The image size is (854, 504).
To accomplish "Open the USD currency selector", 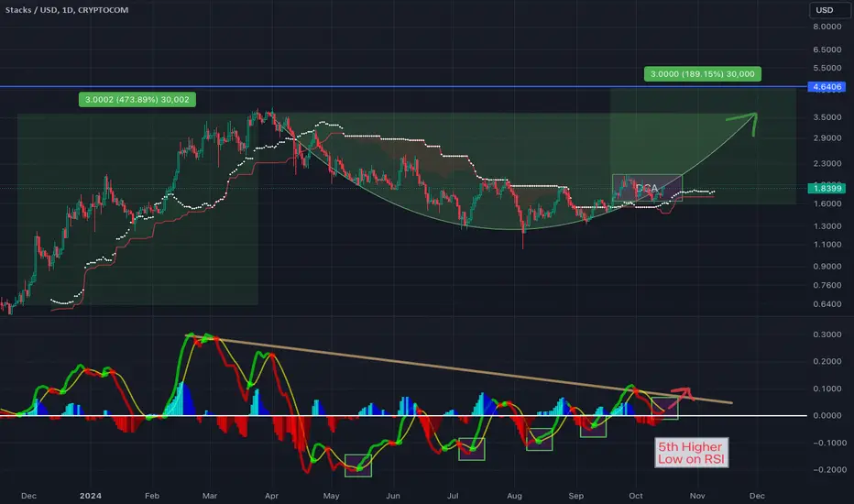I will tap(827, 10).
